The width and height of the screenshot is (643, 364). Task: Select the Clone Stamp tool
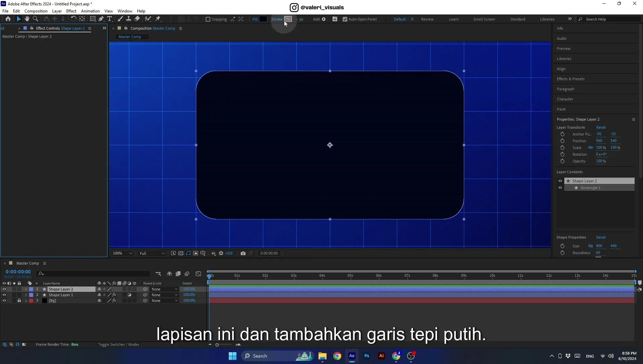pos(128,19)
